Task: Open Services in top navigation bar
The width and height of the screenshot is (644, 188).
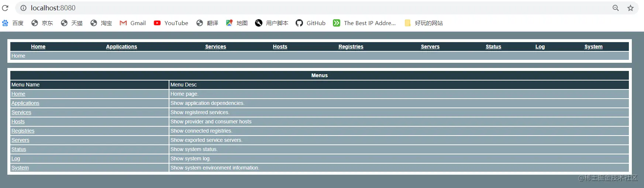Action: (x=216, y=47)
